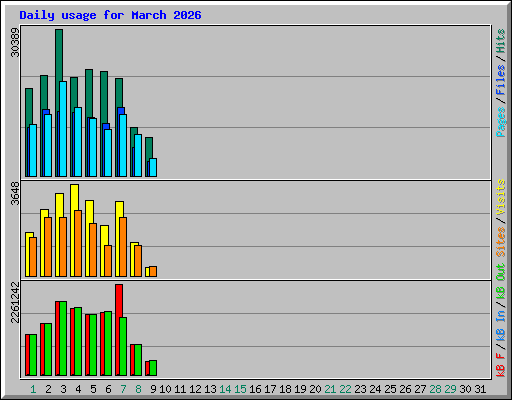This screenshot has width=512, height=400.
Task: Click day 31 on the x-axis
Action: coord(480,389)
